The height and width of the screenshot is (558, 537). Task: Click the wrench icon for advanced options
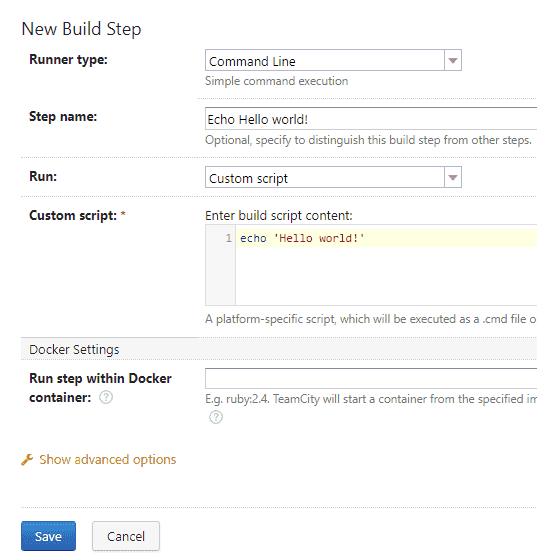(27, 459)
